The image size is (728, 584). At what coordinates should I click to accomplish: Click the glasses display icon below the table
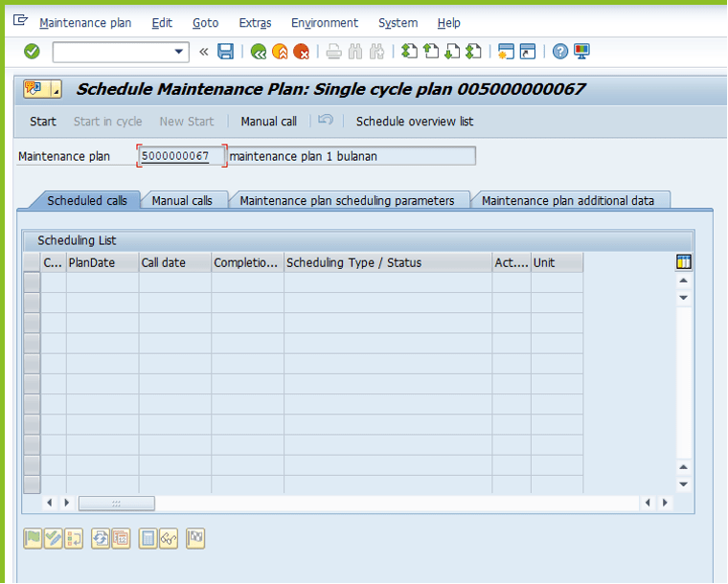[169, 539]
